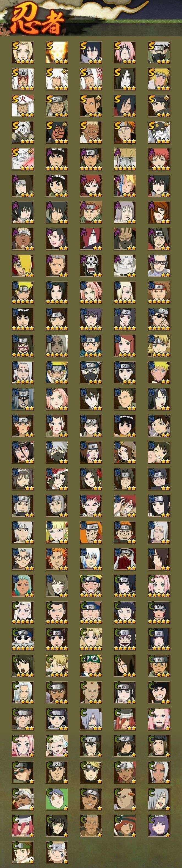182x868 pixels.
Task: Choose the A-rank Nagato with red hair over eye
Action: coord(91,239)
